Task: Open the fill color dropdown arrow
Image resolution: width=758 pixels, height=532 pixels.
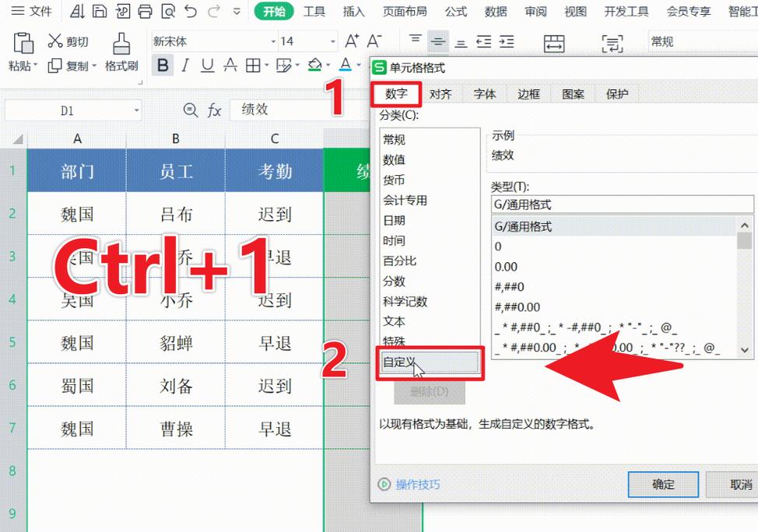Action: click(x=328, y=65)
